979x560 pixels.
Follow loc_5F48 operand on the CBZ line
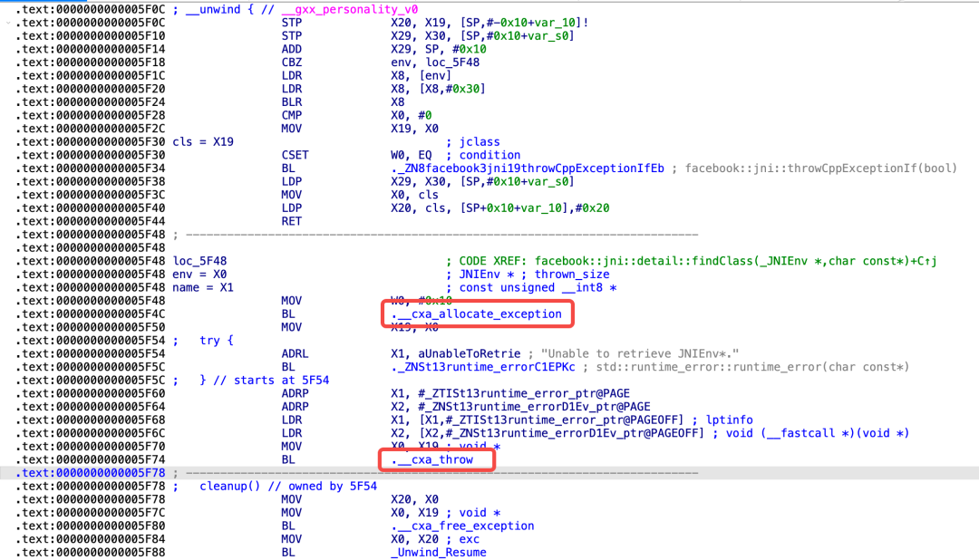[452, 63]
